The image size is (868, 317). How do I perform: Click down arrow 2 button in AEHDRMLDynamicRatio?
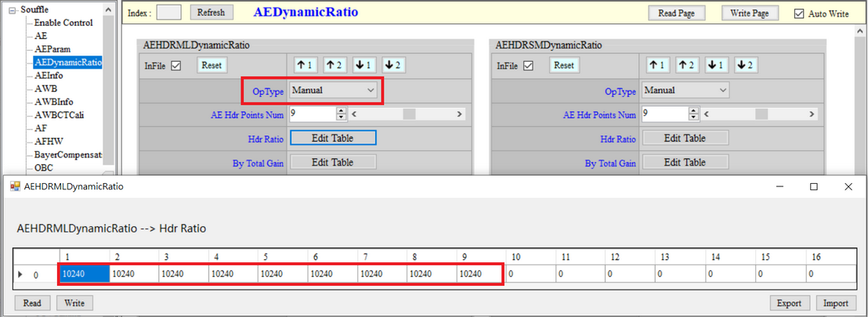click(x=394, y=65)
